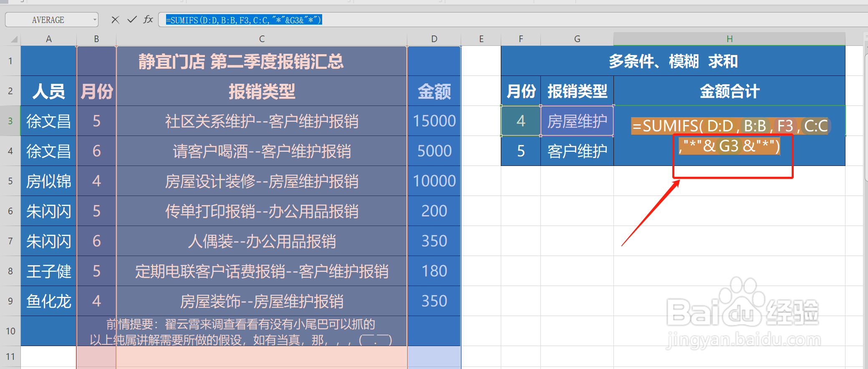
Task: Select cell 鱼化龙
Action: pyautogui.click(x=48, y=301)
